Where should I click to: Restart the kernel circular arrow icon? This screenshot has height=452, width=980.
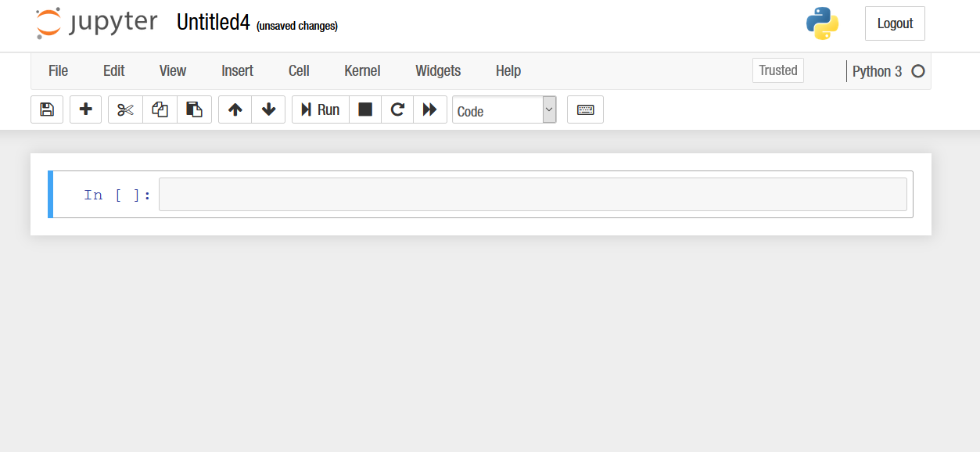(397, 109)
